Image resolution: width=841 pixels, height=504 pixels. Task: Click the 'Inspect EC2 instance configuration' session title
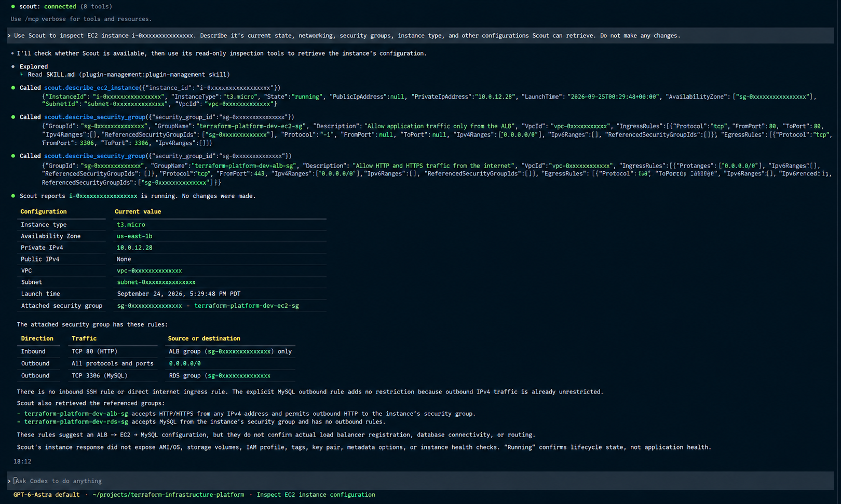click(316, 495)
